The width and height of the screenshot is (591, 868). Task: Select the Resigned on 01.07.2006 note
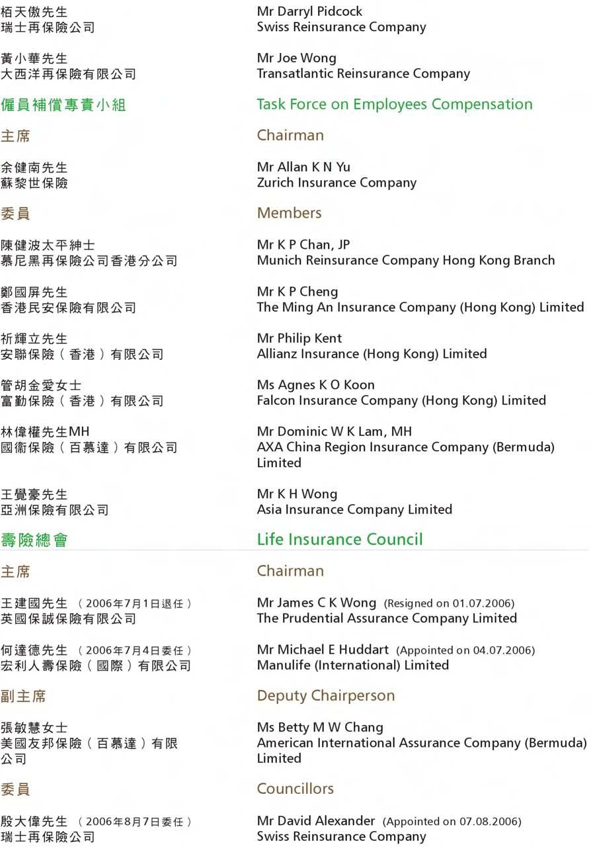(x=449, y=603)
